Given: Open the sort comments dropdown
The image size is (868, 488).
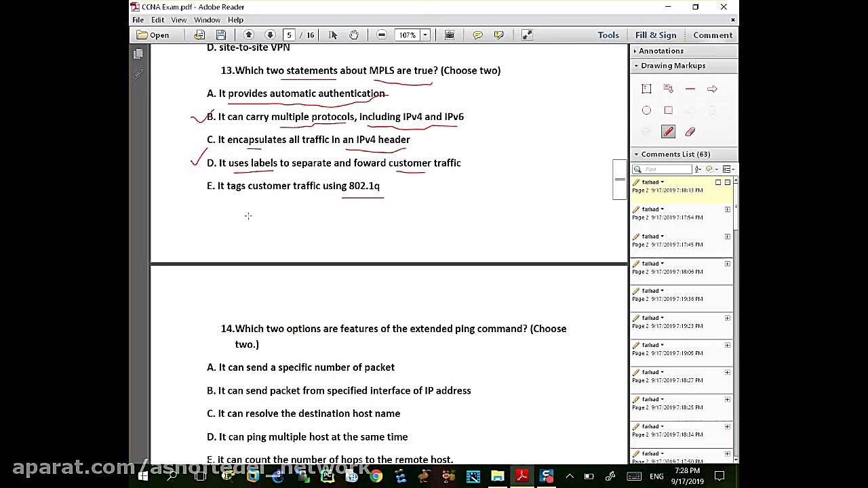Looking at the screenshot, I should click(x=698, y=169).
